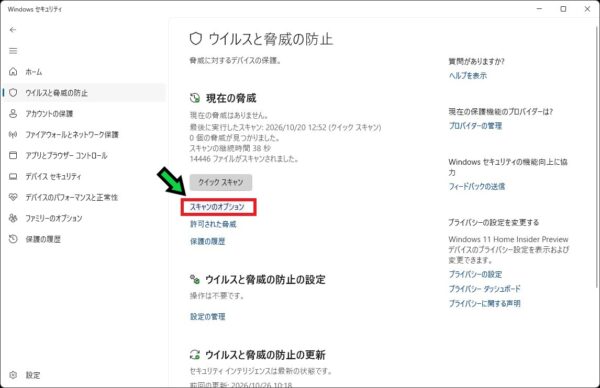The width and height of the screenshot is (600, 388).
Task: Click shield icon beside ウイルスと脅威の防止 in sidebar
Action: click(13, 93)
